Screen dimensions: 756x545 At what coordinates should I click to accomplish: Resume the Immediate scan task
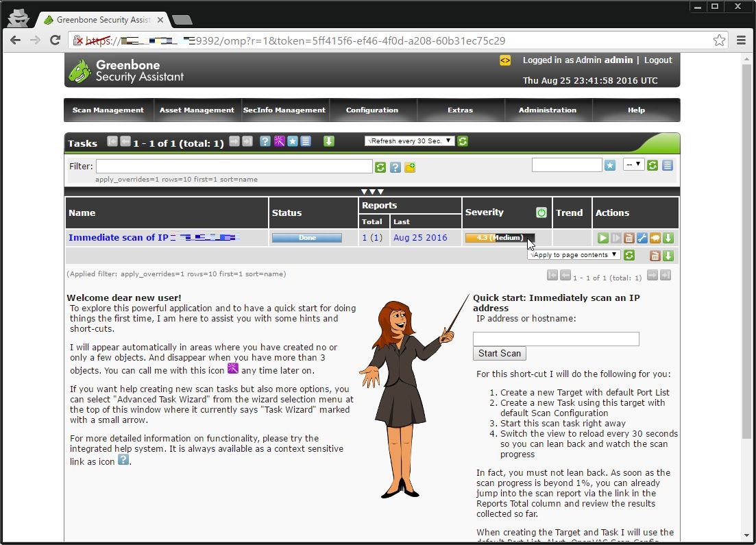coord(615,238)
